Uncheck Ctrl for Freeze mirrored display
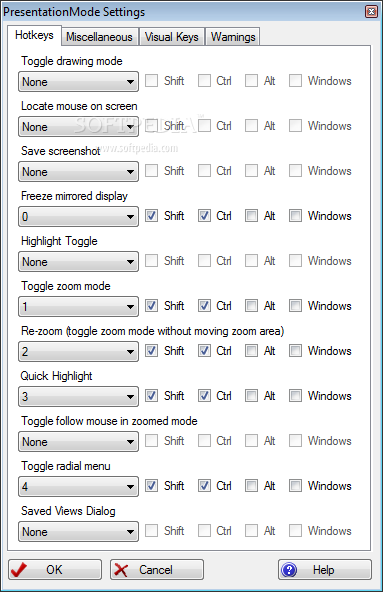The height and width of the screenshot is (592, 383). 204,216
